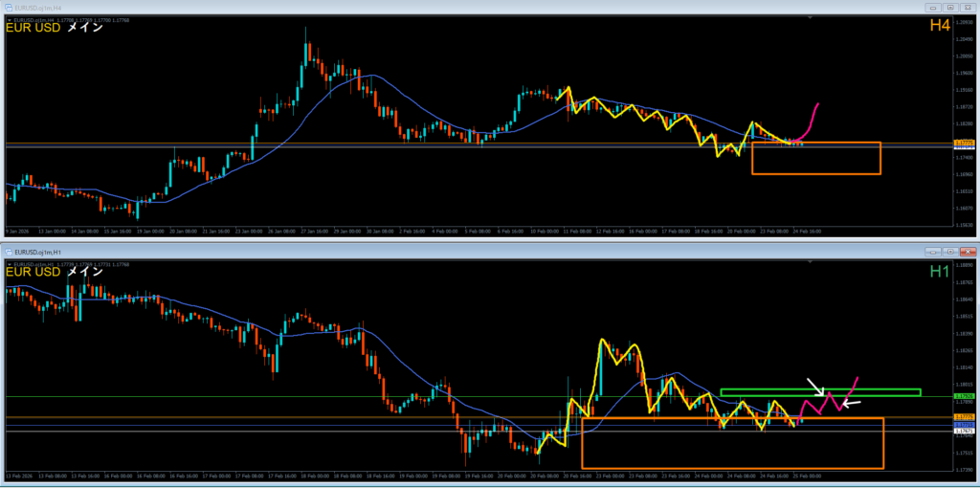Restore the EURUSD H4 chart window
This screenshot has height=488, width=980.
coord(950,8)
